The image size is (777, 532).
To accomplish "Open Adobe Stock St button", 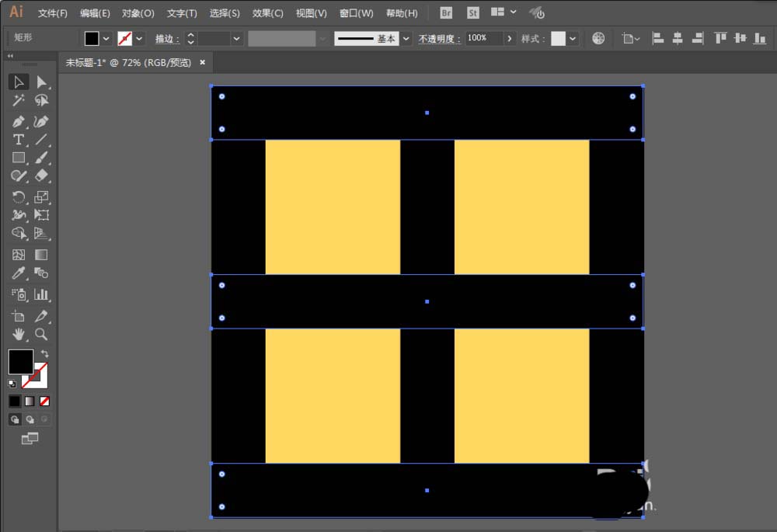I will (x=473, y=12).
